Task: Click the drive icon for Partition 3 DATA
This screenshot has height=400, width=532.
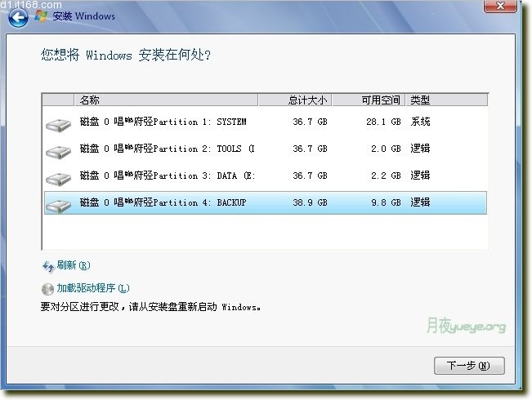Action: (x=58, y=179)
